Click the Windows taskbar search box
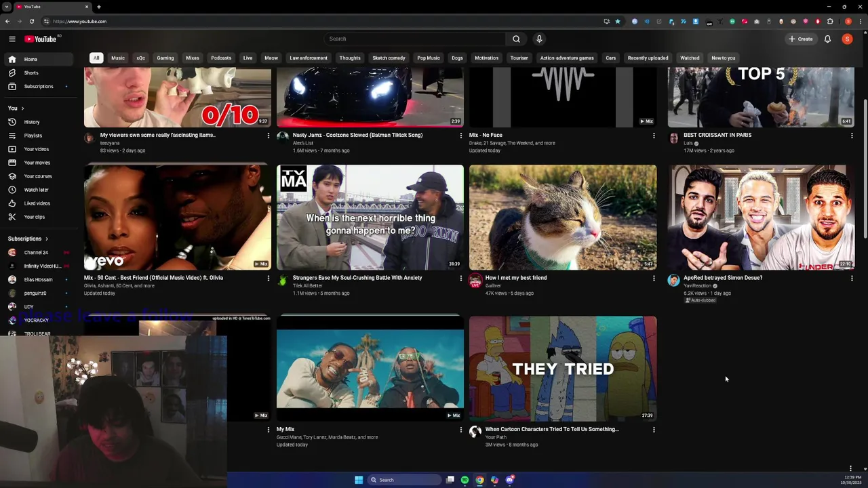 pyautogui.click(x=405, y=480)
